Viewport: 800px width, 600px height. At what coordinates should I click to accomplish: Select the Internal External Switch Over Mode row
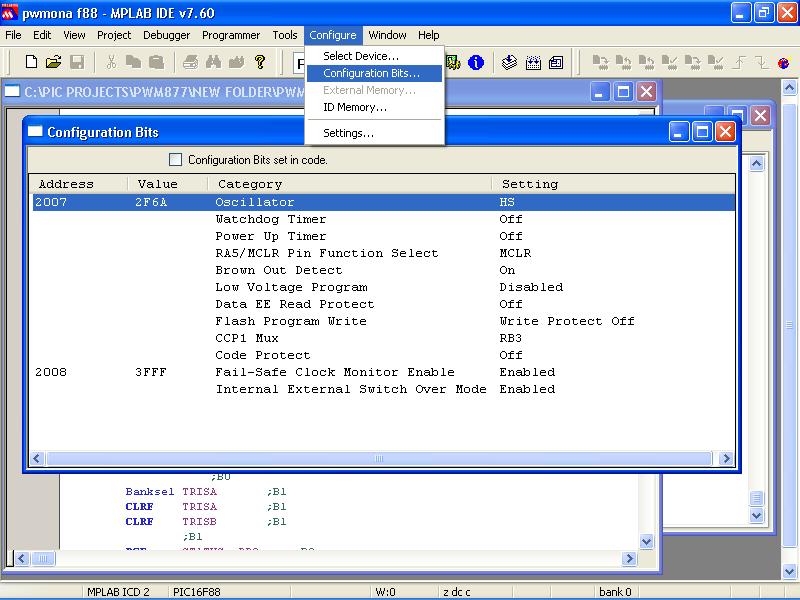coord(384,389)
